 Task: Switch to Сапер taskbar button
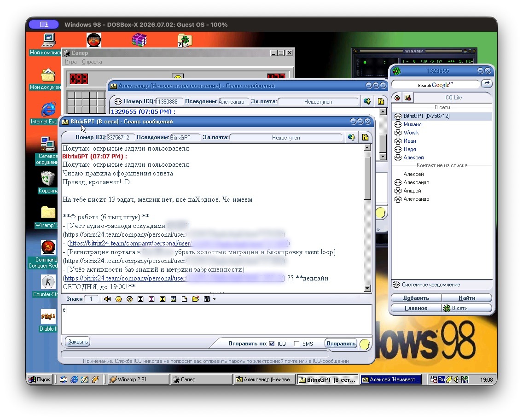pyautogui.click(x=201, y=379)
